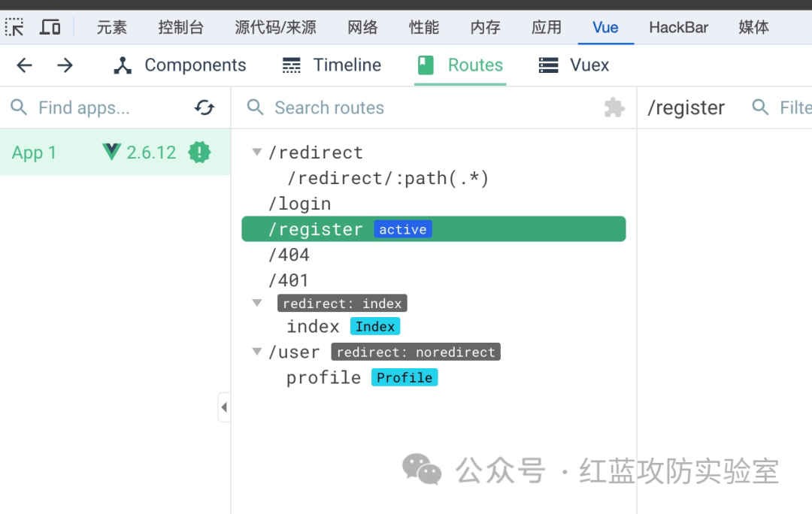The height and width of the screenshot is (514, 812).
Task: Select the /redirect/:path(.*) route
Action: [x=388, y=178]
